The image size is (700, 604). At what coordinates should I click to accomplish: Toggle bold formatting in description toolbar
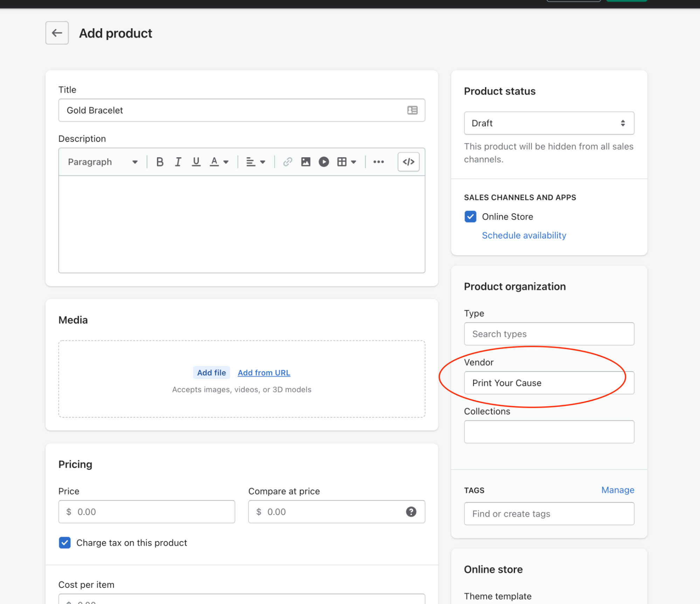(x=160, y=162)
